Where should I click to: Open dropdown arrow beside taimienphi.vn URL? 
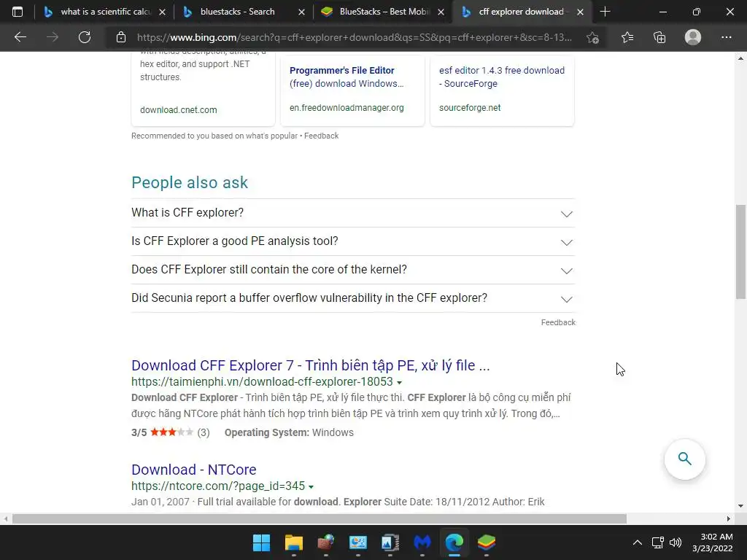pos(399,382)
